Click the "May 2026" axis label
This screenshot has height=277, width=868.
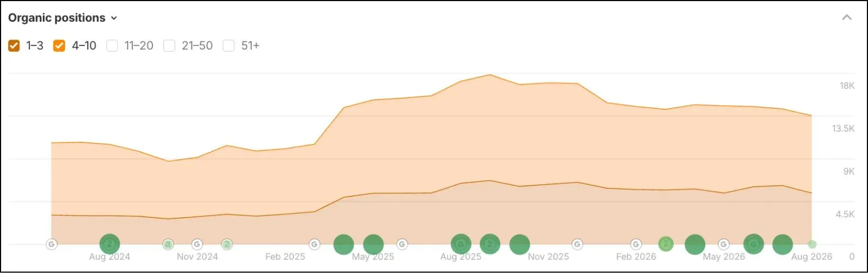(x=724, y=257)
